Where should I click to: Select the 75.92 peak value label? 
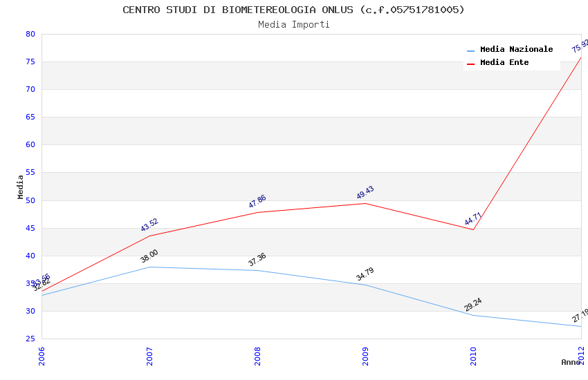click(580, 46)
